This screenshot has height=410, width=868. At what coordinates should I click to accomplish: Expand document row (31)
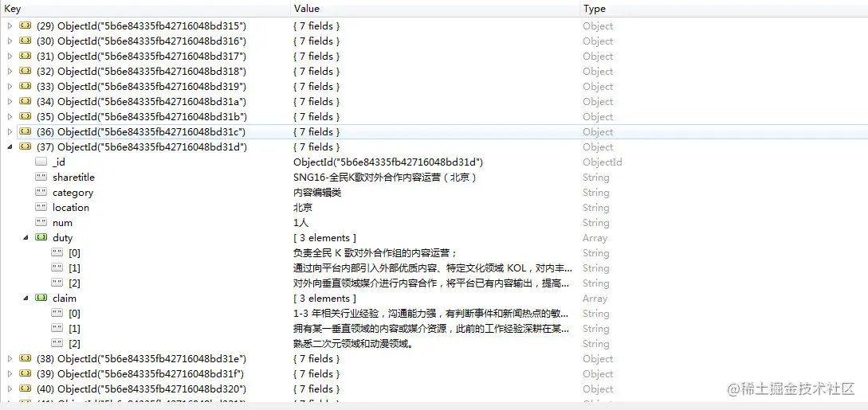pos(10,57)
